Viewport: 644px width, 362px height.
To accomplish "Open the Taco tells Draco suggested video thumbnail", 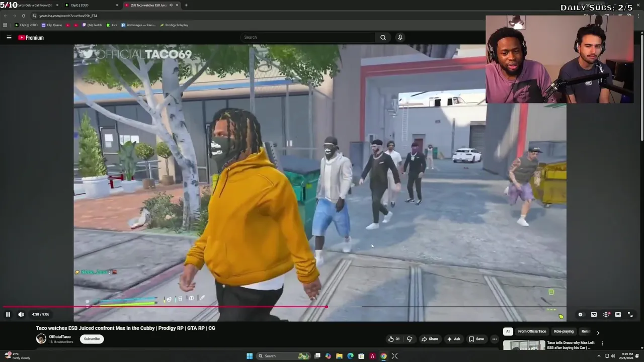I will point(524,346).
